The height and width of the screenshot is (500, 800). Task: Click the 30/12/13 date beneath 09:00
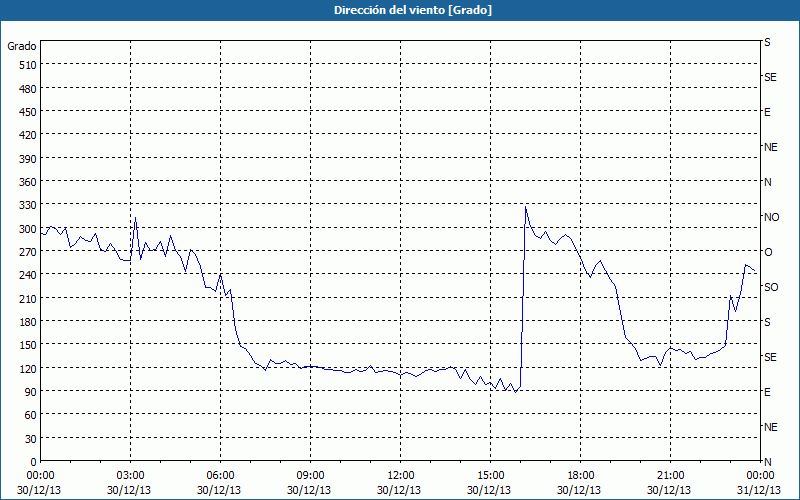(309, 490)
